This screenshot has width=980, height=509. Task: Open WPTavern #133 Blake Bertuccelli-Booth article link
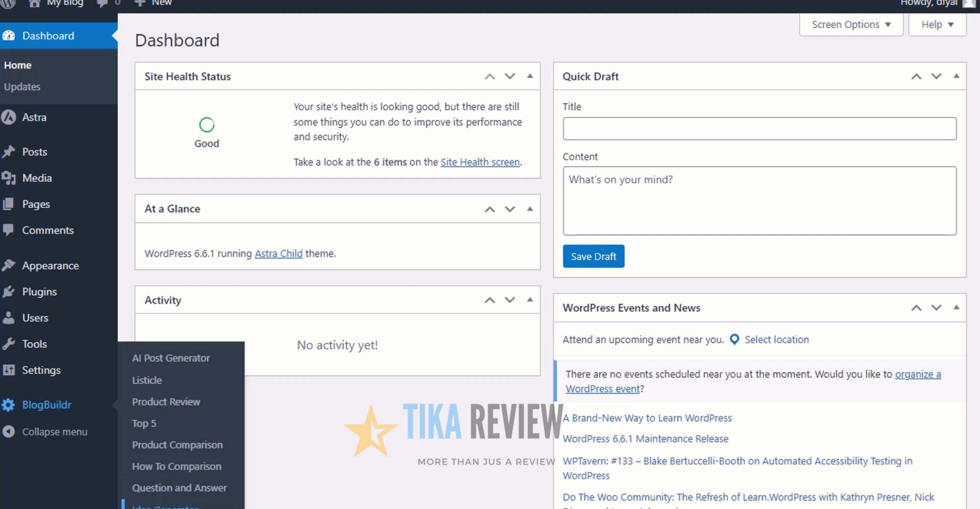[738, 468]
